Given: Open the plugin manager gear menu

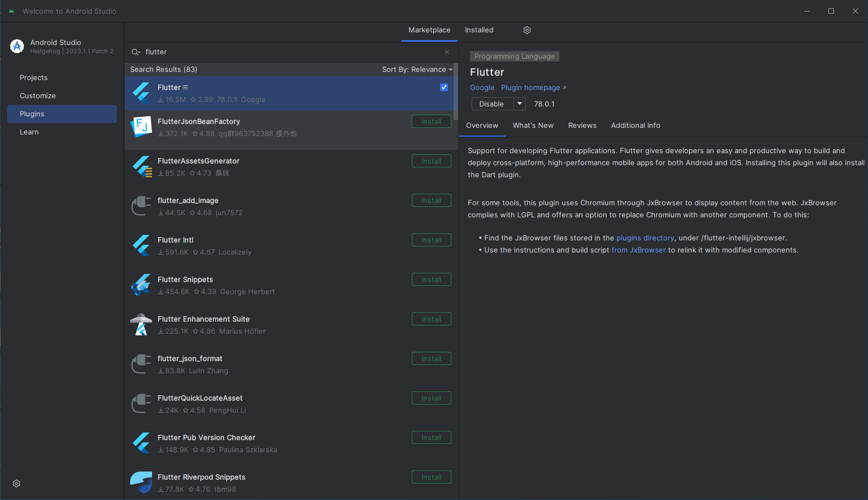Looking at the screenshot, I should [527, 30].
